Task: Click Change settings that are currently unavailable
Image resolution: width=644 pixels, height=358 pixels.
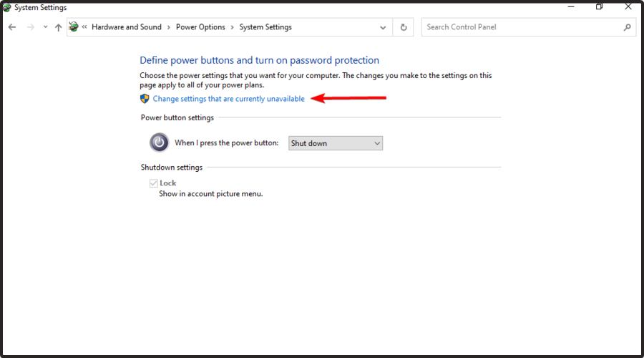Action: [x=228, y=99]
